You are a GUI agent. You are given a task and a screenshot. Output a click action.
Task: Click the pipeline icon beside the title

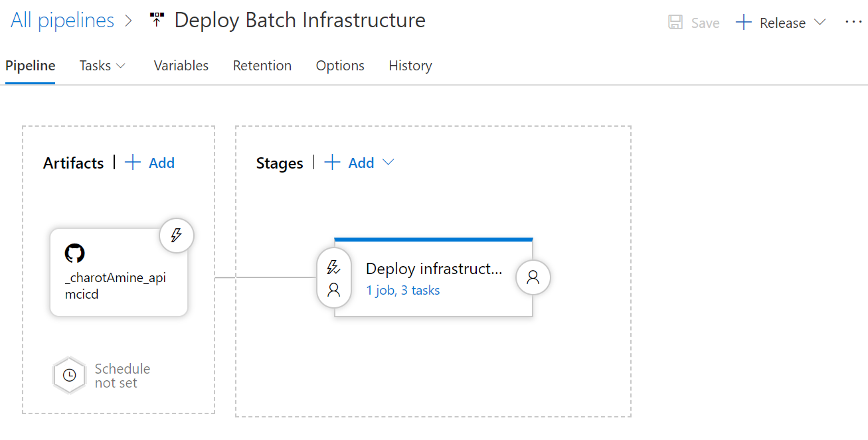click(157, 19)
